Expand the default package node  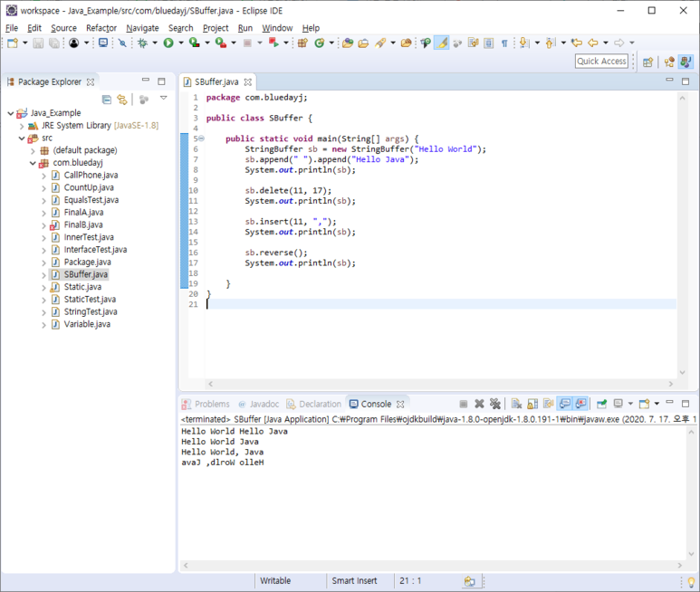33,151
